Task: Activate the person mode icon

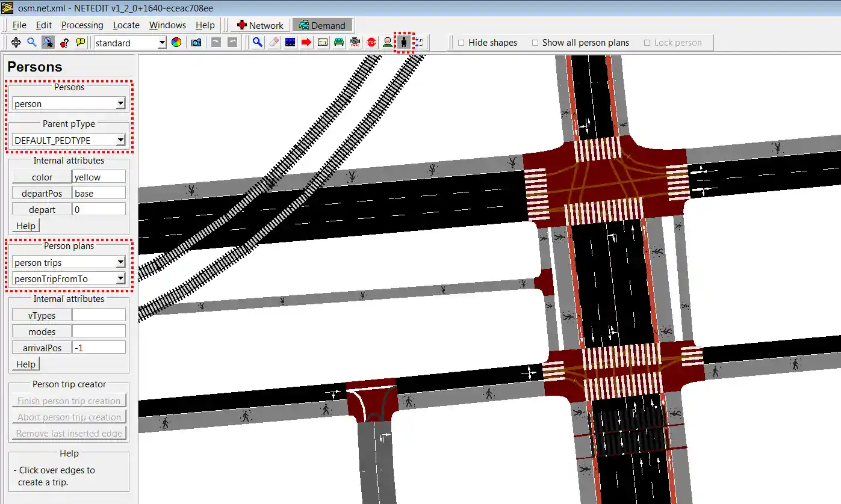Action: [x=404, y=43]
